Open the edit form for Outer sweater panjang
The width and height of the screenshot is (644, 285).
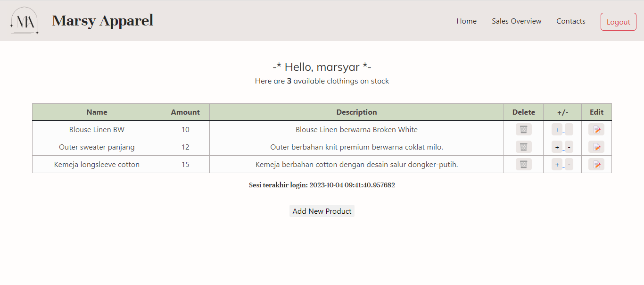[x=596, y=147]
